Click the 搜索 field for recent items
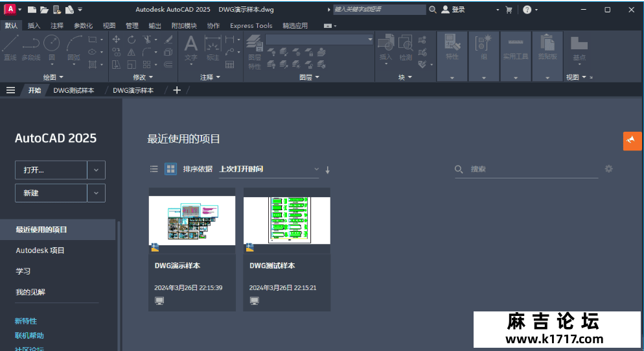644x351 pixels. pos(526,169)
